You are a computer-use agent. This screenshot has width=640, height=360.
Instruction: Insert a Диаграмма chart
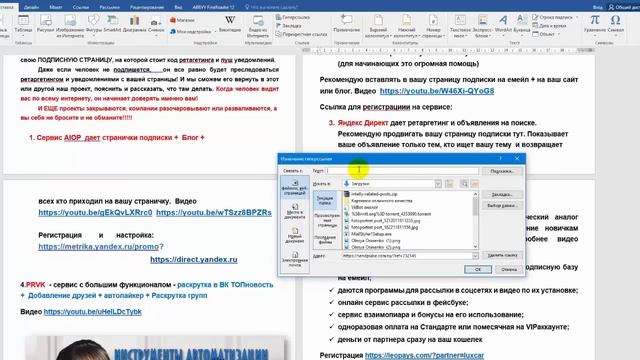click(x=134, y=24)
